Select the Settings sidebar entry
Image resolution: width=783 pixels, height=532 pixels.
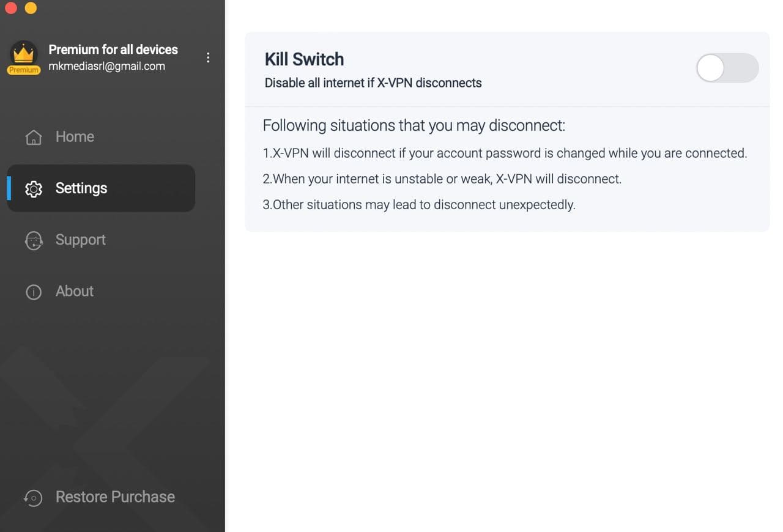pos(81,188)
